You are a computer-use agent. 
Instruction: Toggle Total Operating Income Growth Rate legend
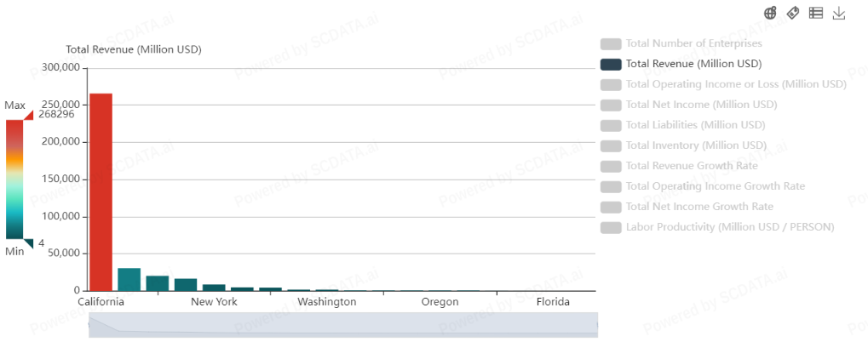pos(611,186)
